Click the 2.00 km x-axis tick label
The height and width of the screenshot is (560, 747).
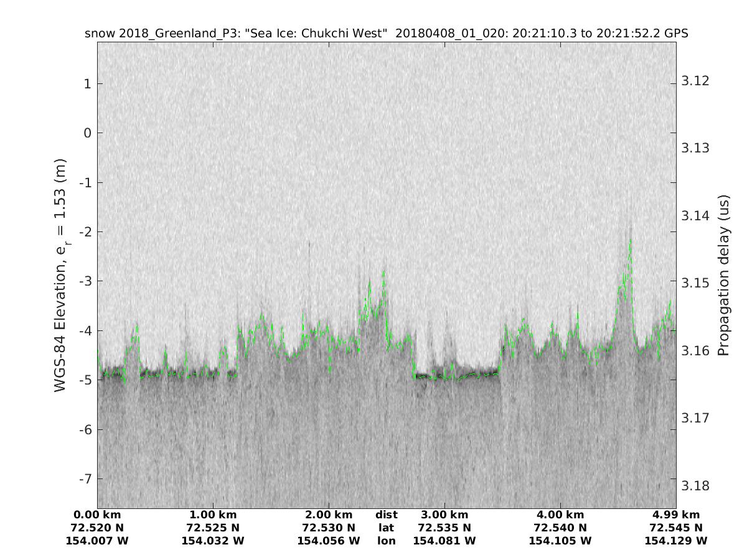pyautogui.click(x=329, y=515)
